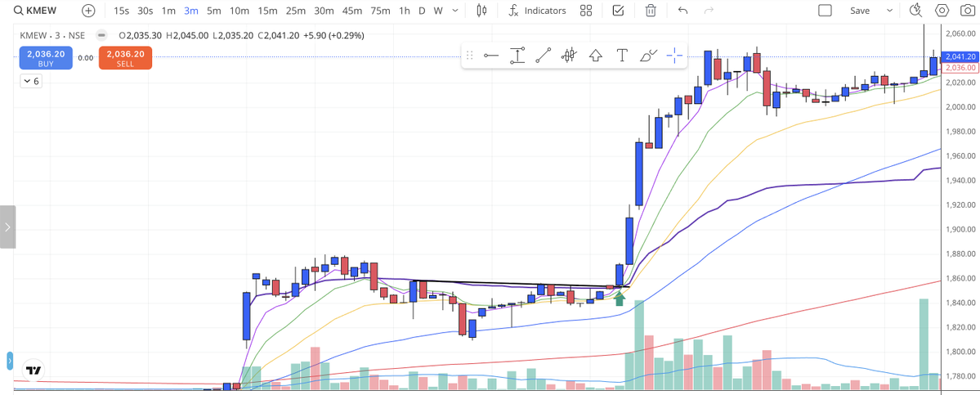Switch to weekly W timeframe

click(438, 11)
